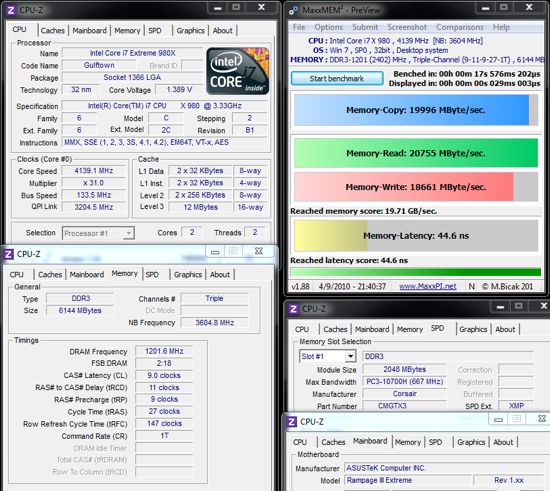550x491 pixels.
Task: Click the NB Frequency value 3604.8 MHz
Action: pos(215,323)
